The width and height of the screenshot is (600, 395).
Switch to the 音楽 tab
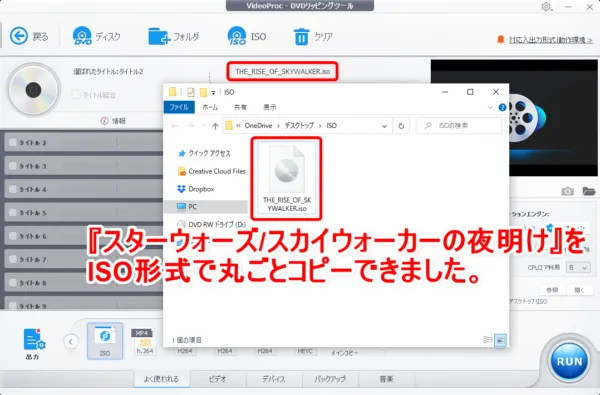[386, 379]
